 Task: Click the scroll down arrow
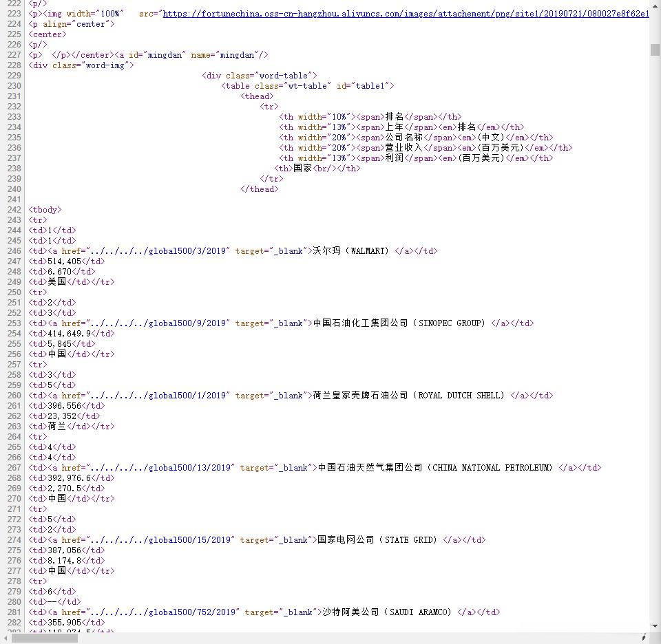[655, 626]
